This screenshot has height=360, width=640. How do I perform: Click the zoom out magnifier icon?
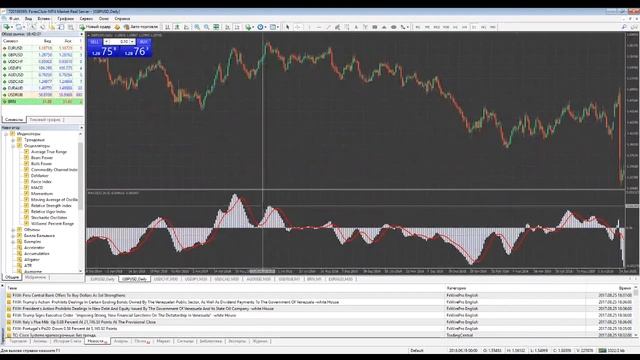coord(207,27)
